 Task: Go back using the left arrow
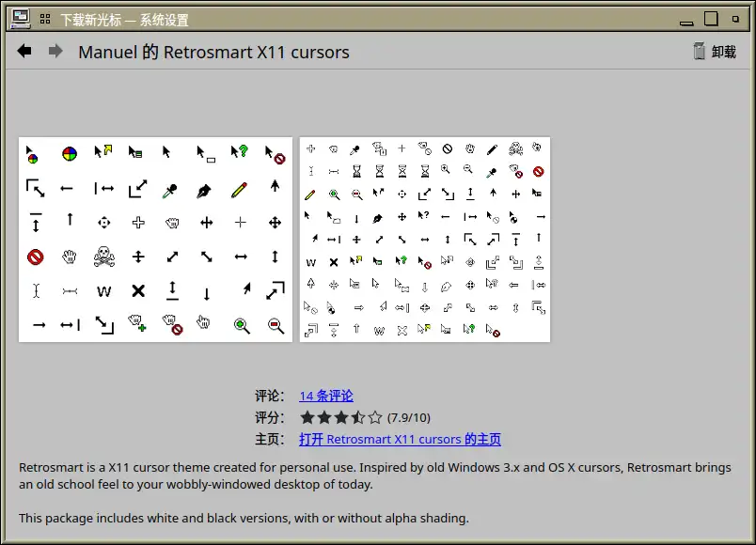(x=24, y=52)
